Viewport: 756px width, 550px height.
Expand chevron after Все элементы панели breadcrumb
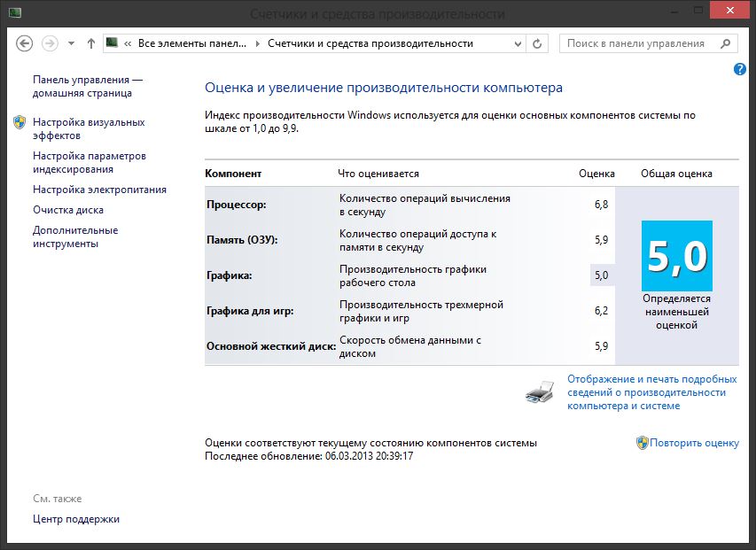coord(258,43)
